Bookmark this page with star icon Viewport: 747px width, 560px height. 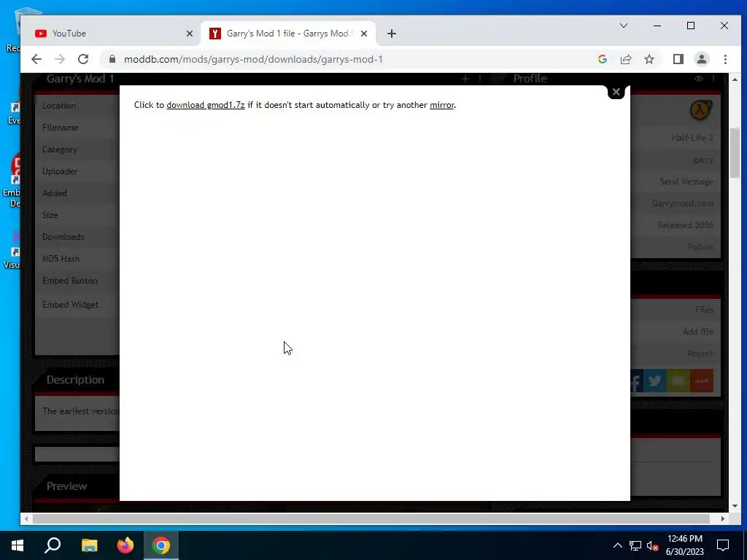649,59
